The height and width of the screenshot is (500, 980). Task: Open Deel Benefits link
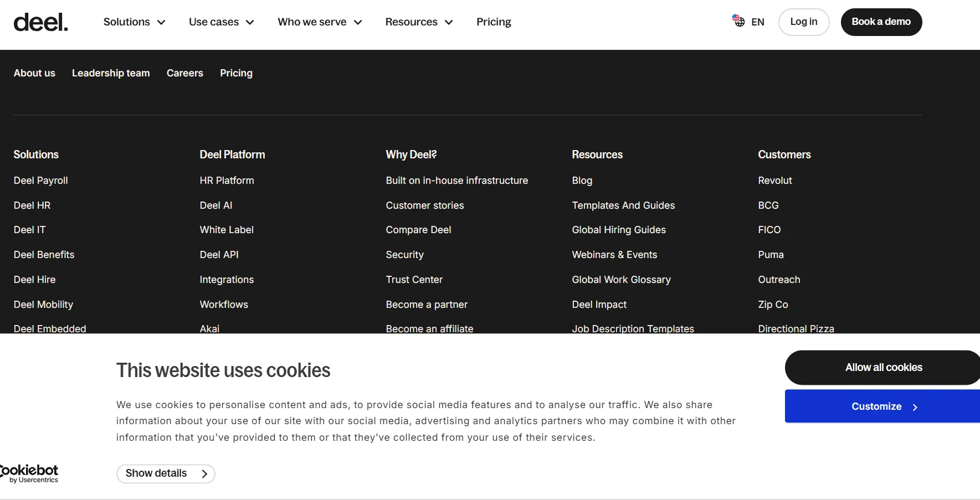point(44,255)
